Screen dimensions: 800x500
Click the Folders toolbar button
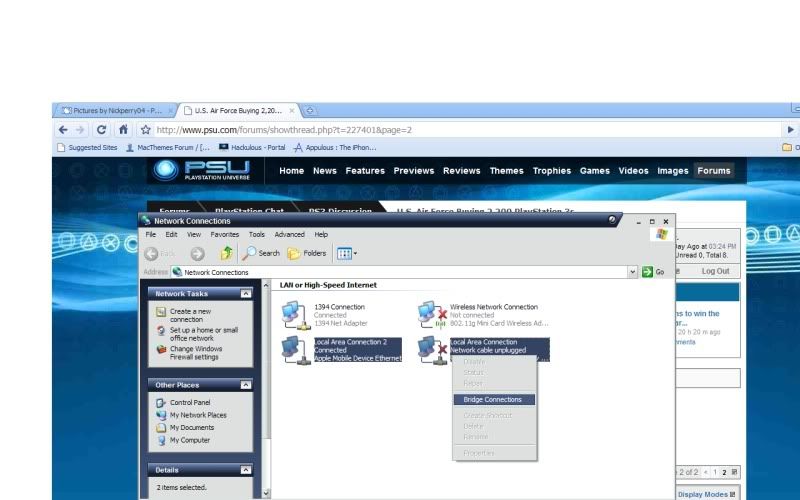[x=307, y=253]
